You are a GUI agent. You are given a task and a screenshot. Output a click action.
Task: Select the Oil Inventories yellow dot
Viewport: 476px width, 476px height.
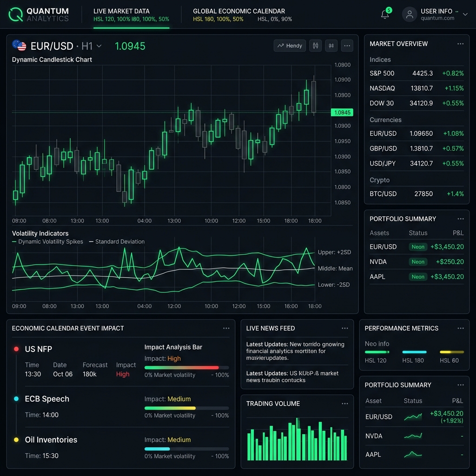(16, 440)
